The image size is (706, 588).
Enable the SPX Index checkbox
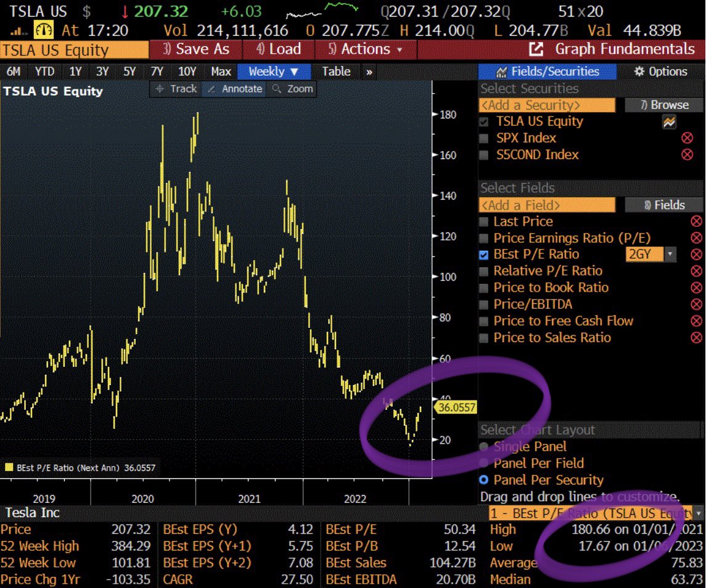click(x=484, y=138)
